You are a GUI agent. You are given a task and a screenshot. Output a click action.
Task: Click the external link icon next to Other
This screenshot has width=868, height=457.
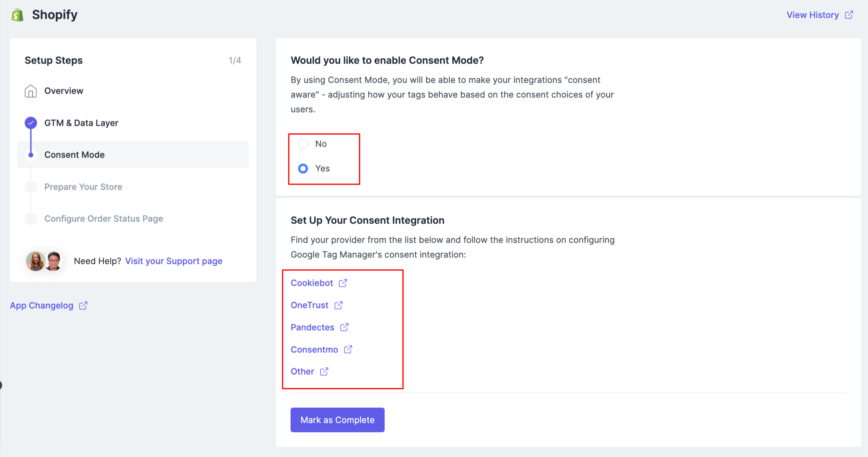coord(324,372)
